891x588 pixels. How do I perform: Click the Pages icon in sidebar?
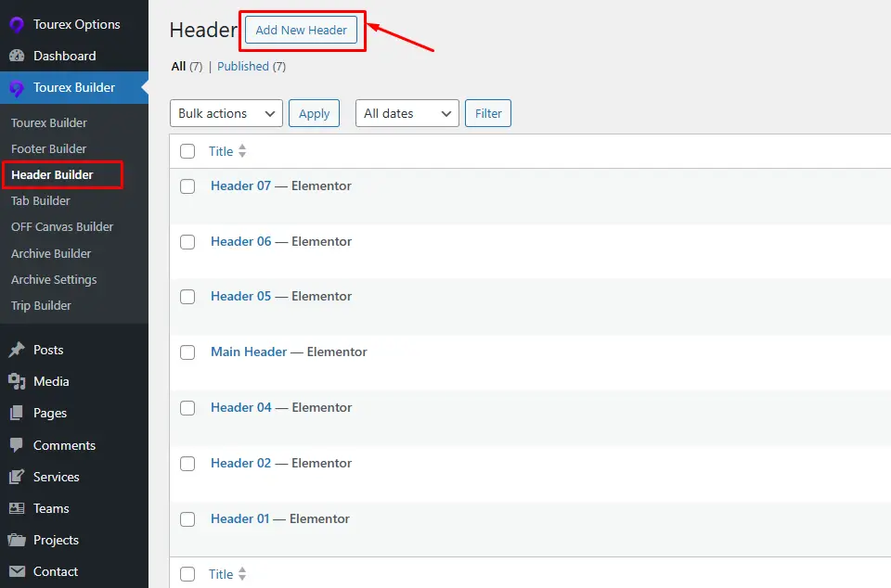[17, 414]
